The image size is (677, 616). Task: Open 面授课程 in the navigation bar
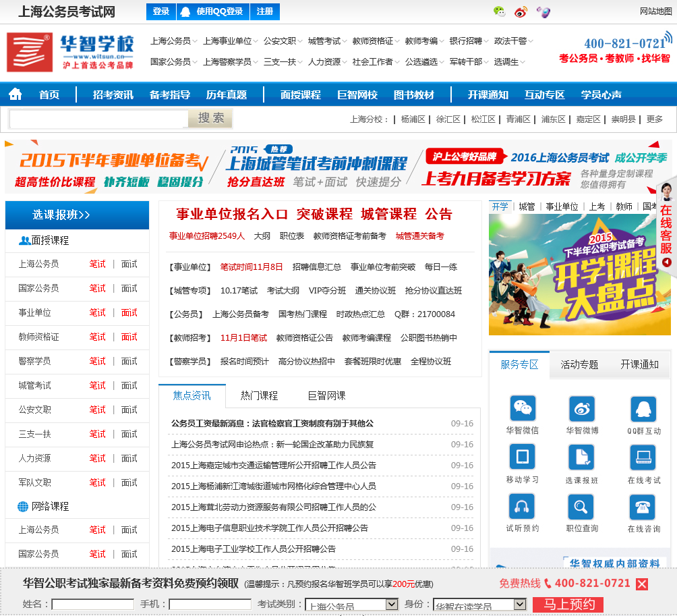point(301,94)
